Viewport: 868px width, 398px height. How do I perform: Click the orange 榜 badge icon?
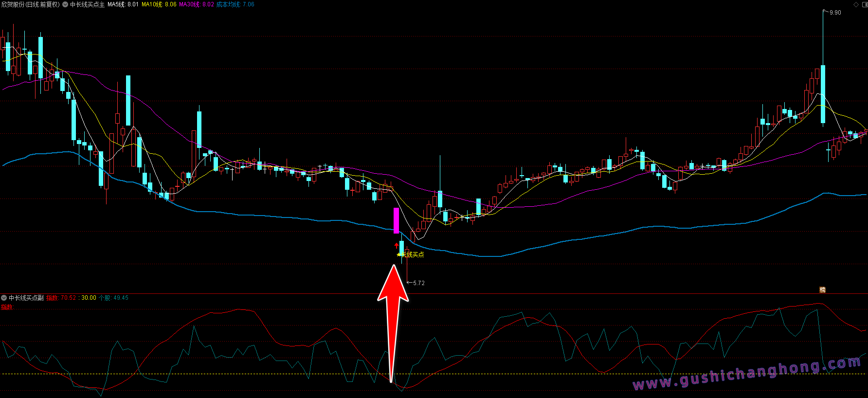(x=822, y=289)
